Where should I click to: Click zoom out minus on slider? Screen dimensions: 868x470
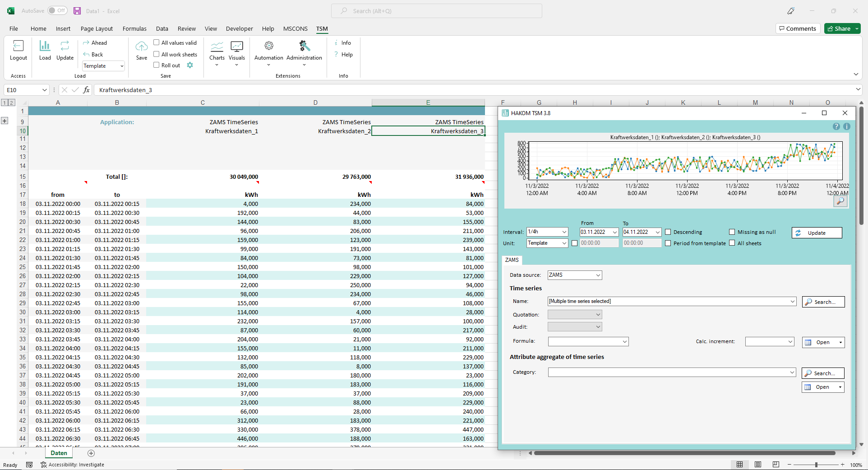click(x=790, y=465)
